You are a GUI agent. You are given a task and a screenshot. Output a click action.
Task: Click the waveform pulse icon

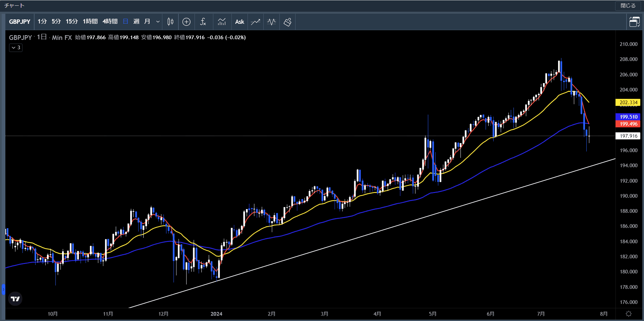click(272, 22)
